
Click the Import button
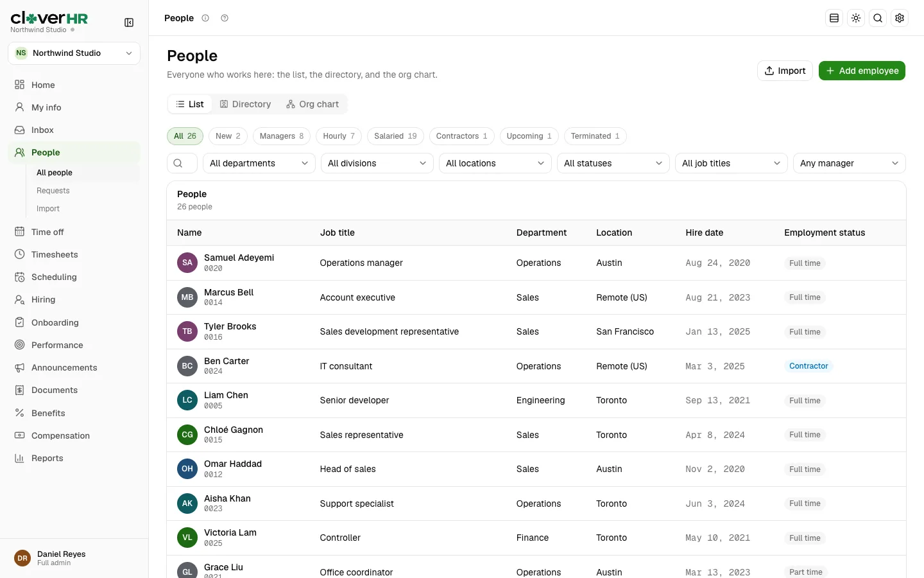pos(785,71)
